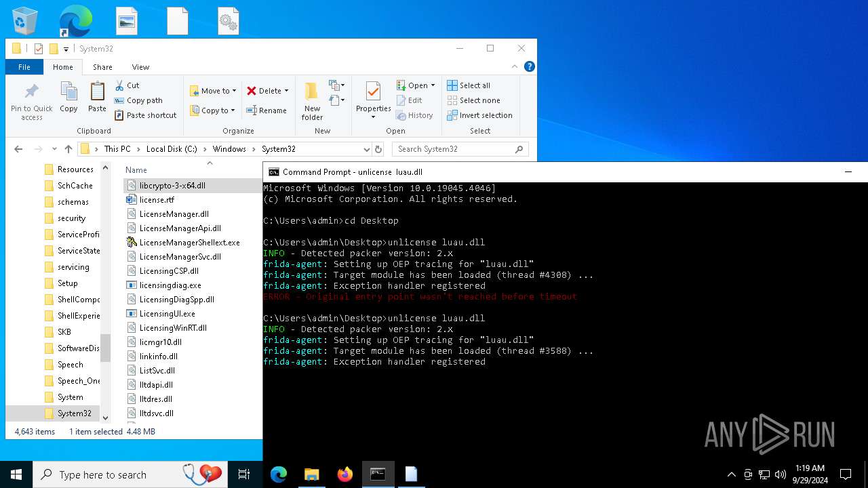Navigate back in File Explorer
868x488 pixels.
click(18, 149)
